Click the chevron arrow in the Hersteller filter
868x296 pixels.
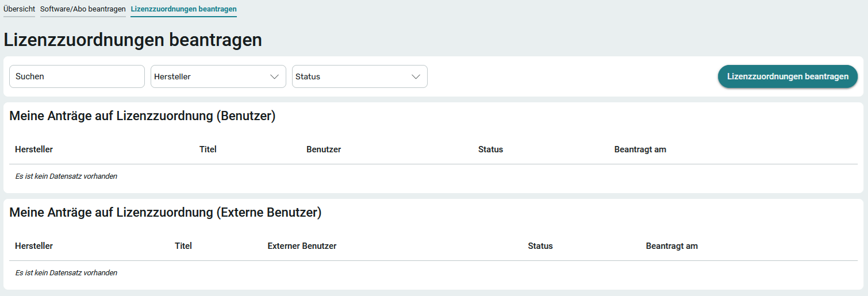pos(274,77)
